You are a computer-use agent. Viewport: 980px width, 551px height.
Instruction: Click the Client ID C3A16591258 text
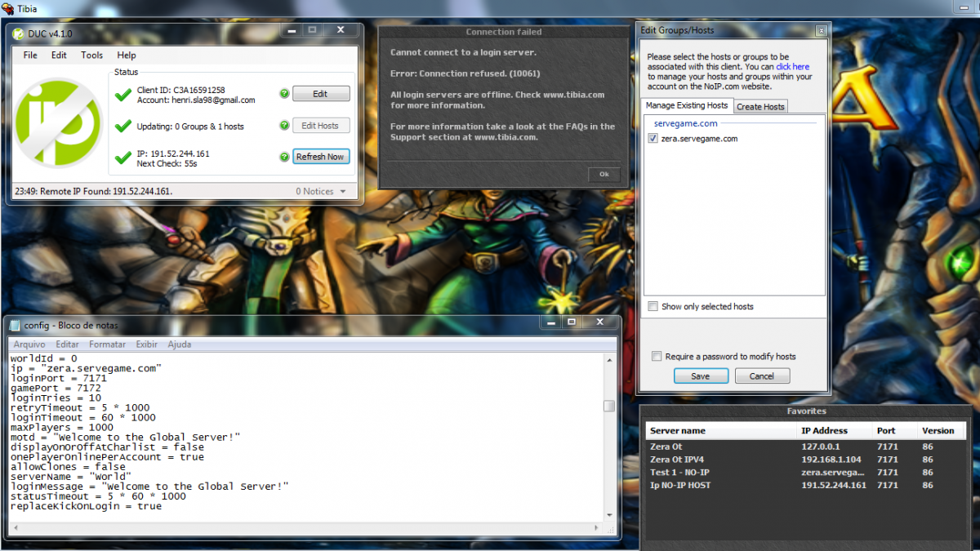coord(181,90)
